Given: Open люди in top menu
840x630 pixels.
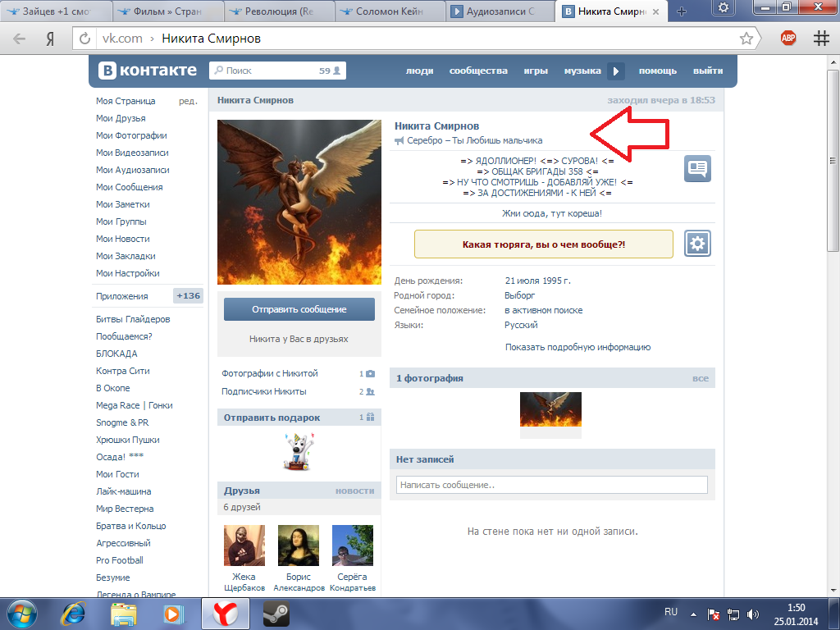Looking at the screenshot, I should point(419,71).
